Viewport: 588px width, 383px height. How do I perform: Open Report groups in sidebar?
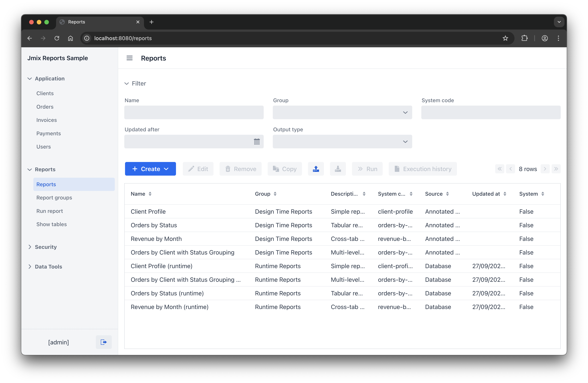54,198
